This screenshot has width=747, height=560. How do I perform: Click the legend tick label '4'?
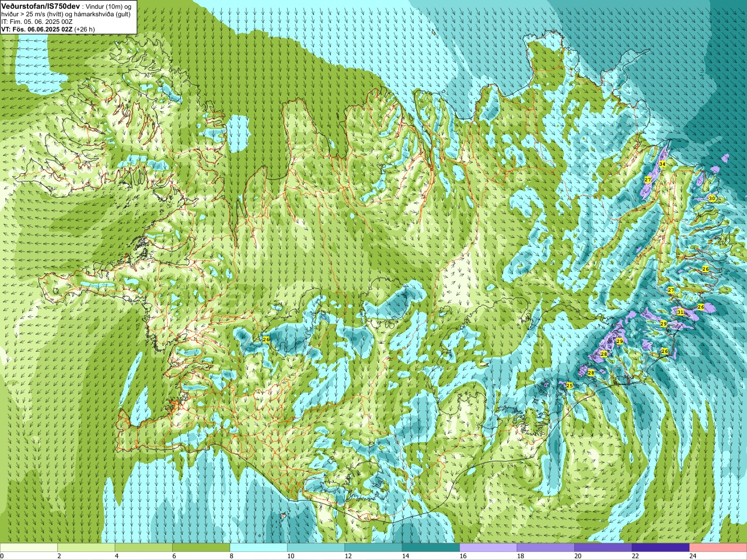tap(117, 556)
